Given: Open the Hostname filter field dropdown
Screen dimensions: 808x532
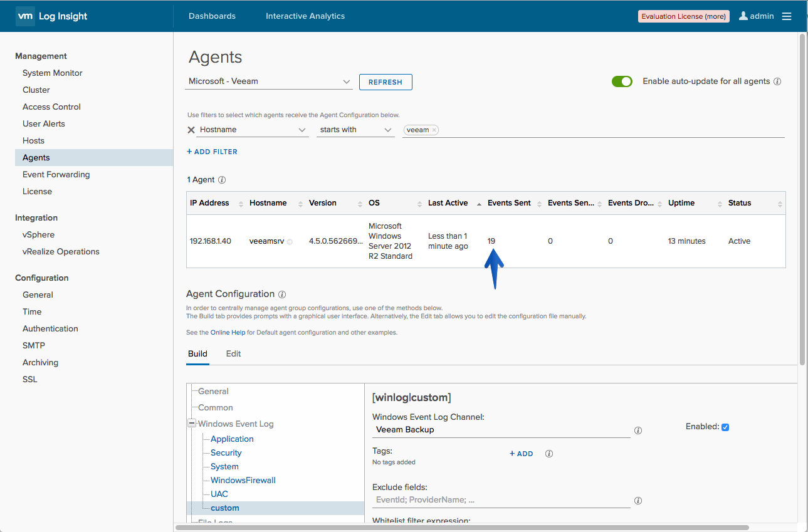Looking at the screenshot, I should click(x=252, y=130).
